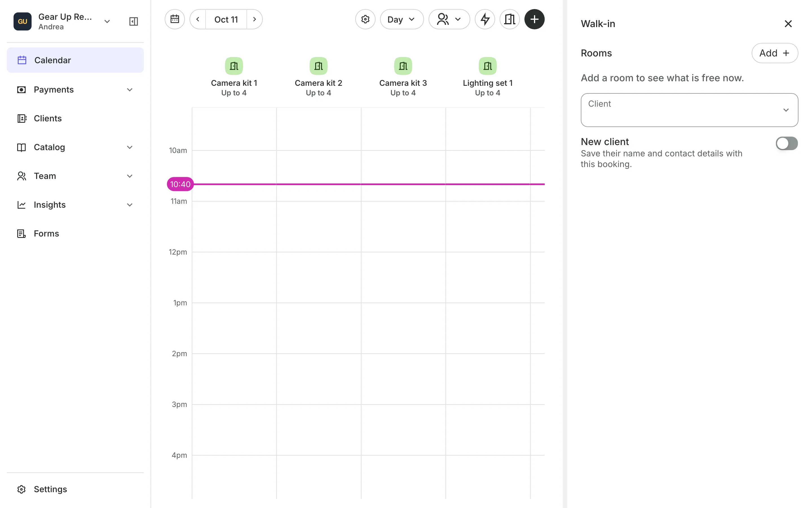Collapse the sidebar panel icon
The width and height of the screenshot is (812, 508).
(134, 21)
